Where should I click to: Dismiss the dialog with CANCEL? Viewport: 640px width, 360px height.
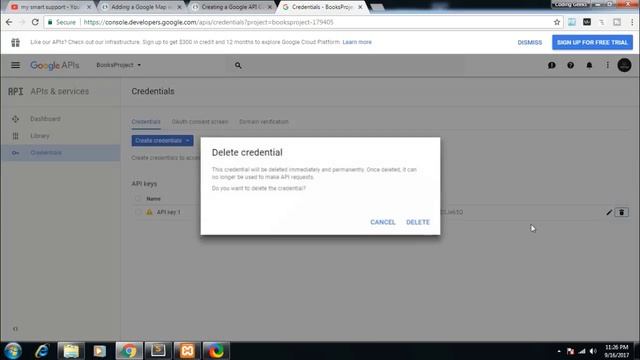(382, 222)
